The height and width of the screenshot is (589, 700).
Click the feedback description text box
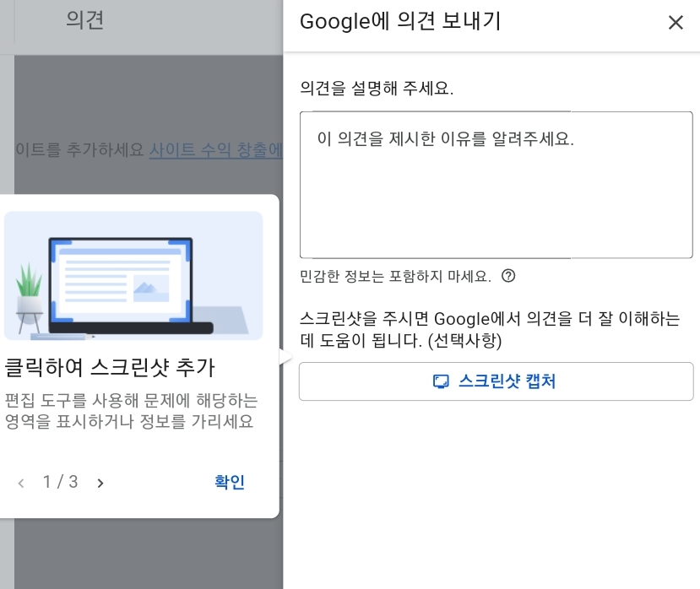tap(496, 185)
